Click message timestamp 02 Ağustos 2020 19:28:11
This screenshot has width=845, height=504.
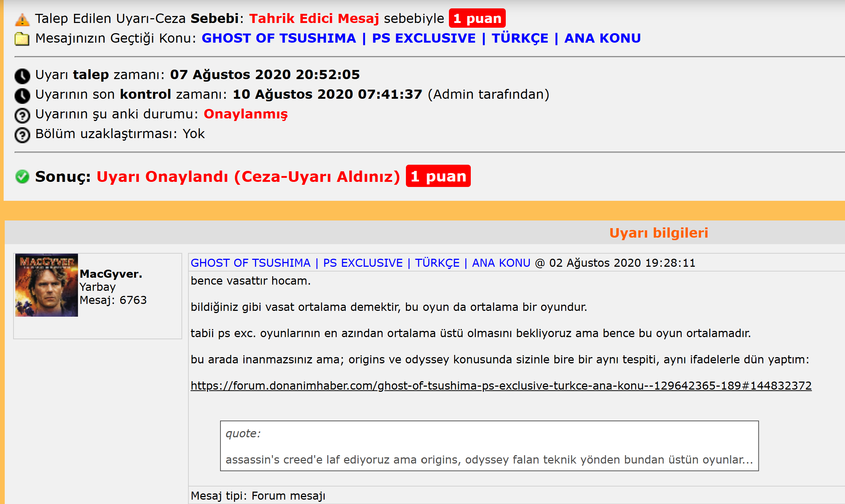[622, 263]
